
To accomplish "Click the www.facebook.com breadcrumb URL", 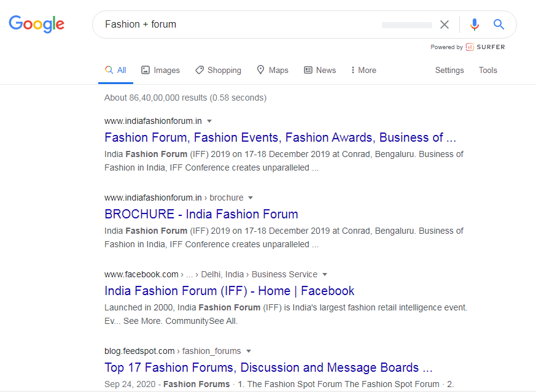I will 141,275.
